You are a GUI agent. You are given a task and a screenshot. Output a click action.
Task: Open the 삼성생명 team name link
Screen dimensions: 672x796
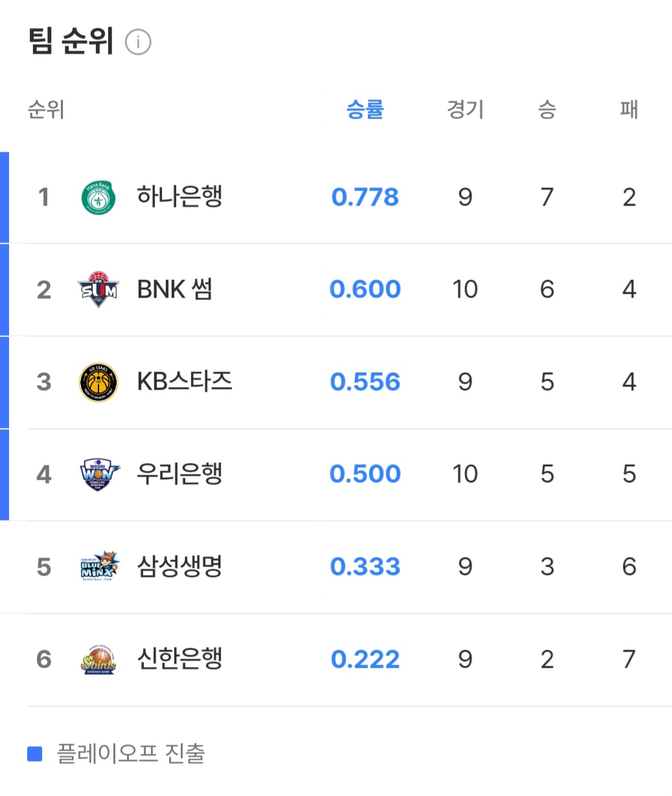[180, 567]
